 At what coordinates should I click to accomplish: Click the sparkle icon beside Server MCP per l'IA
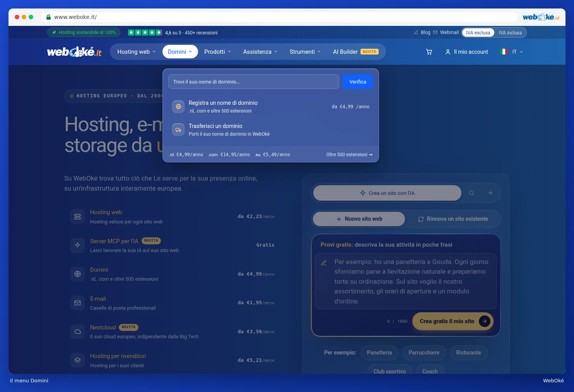coord(77,245)
